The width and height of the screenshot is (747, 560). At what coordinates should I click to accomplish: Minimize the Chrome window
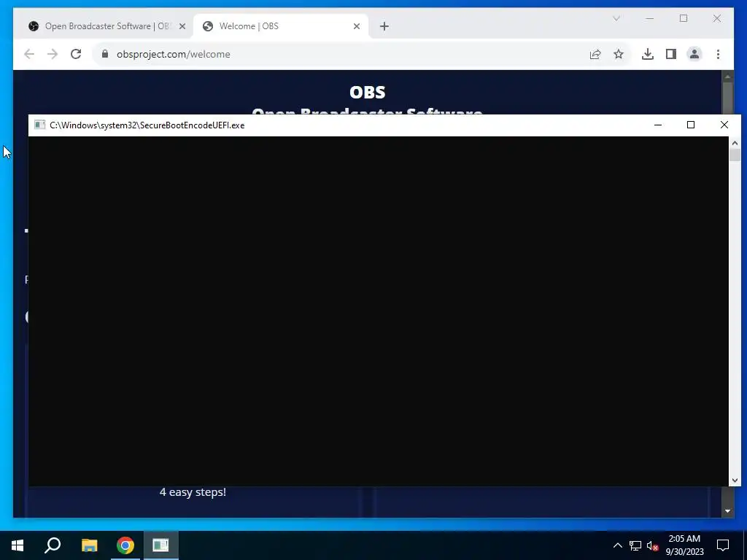(x=650, y=18)
